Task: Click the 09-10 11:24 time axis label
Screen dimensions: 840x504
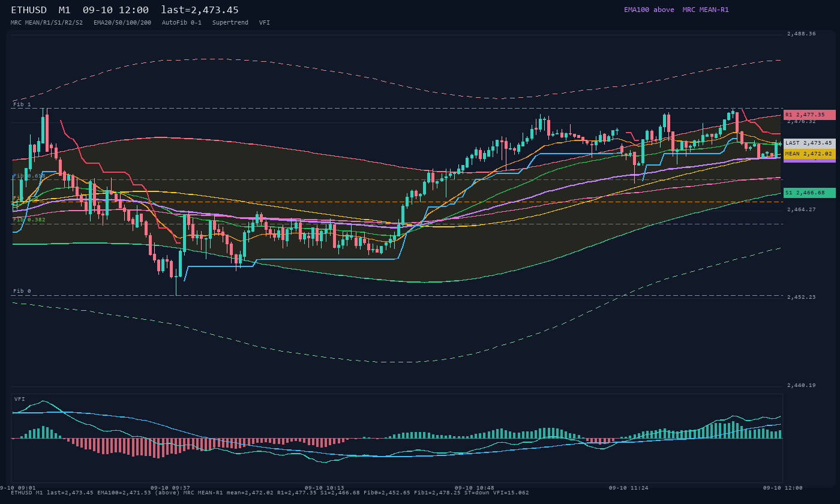Action: 629,488
